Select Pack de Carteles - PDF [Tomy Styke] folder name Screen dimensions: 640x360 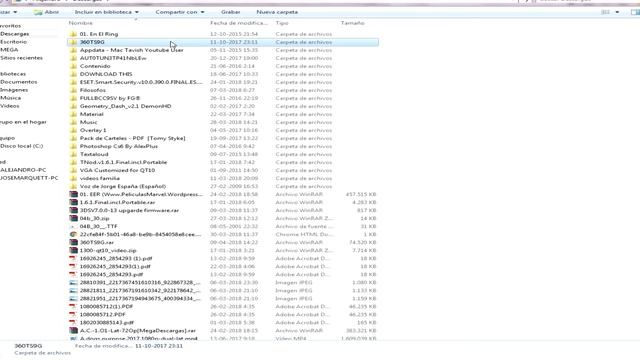(133, 138)
